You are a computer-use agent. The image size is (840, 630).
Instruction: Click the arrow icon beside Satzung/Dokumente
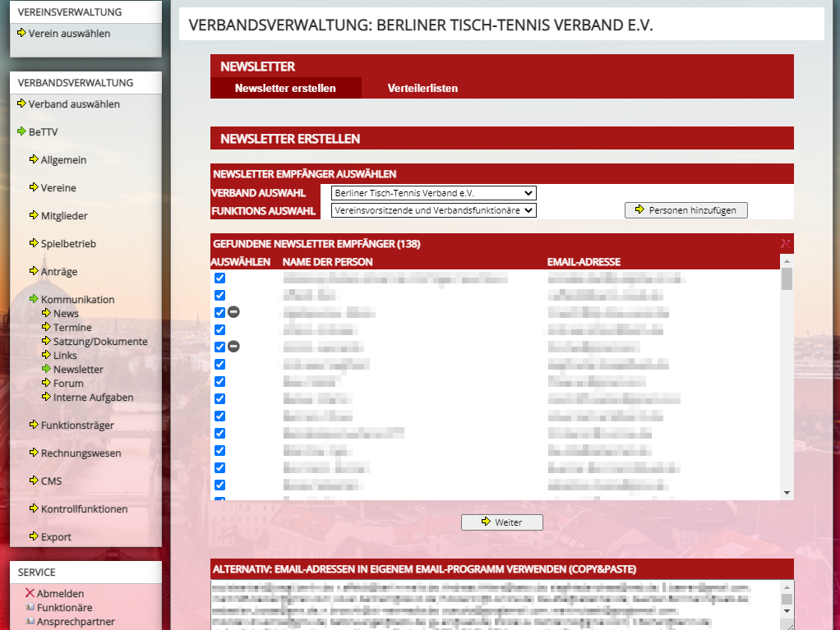46,340
